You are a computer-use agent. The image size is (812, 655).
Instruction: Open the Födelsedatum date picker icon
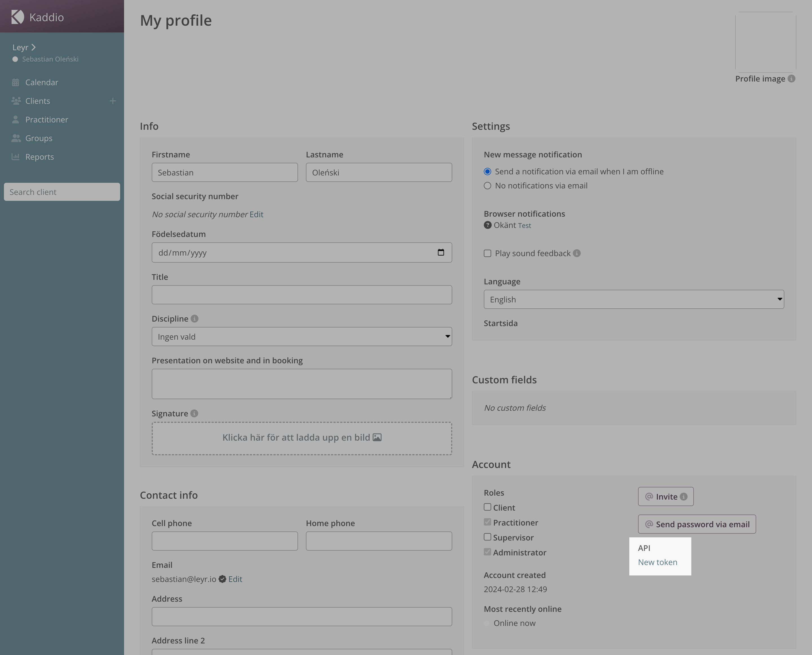(441, 252)
